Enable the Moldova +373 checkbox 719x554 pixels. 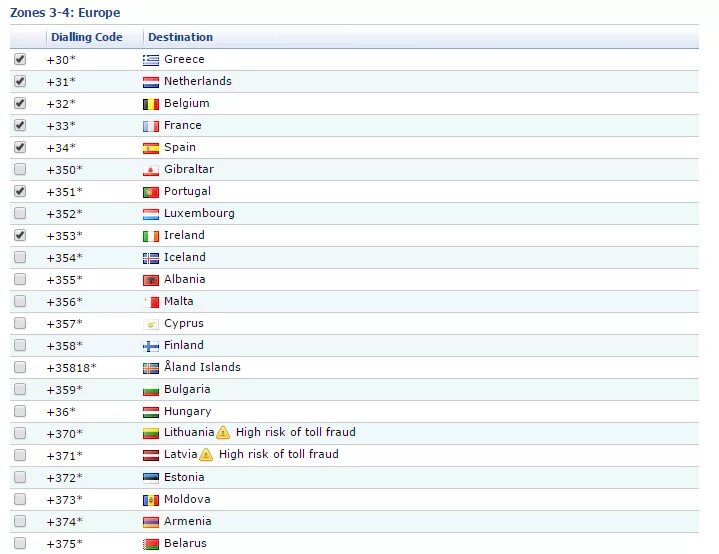[x=20, y=499]
